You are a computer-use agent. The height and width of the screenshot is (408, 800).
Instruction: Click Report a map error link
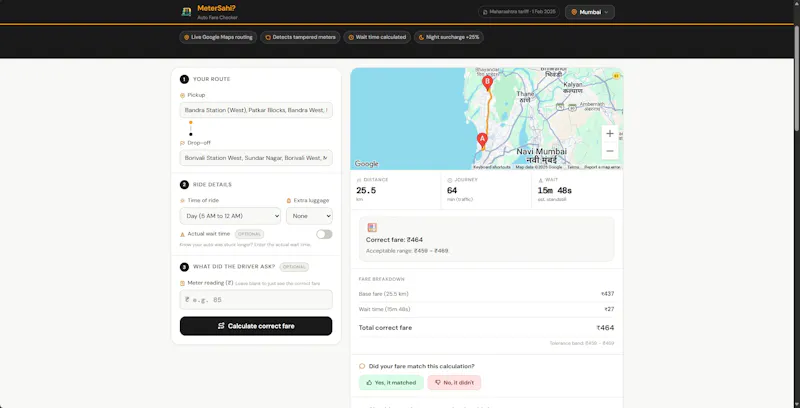coord(602,167)
